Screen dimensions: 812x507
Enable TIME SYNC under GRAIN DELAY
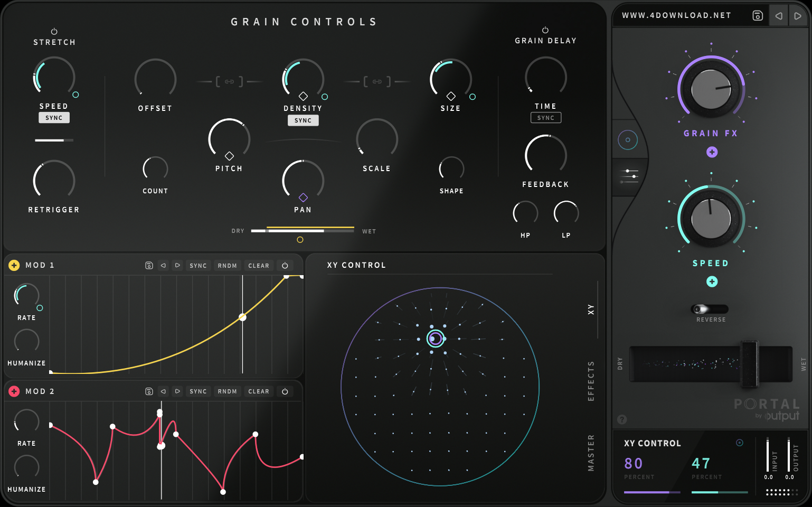[545, 117]
